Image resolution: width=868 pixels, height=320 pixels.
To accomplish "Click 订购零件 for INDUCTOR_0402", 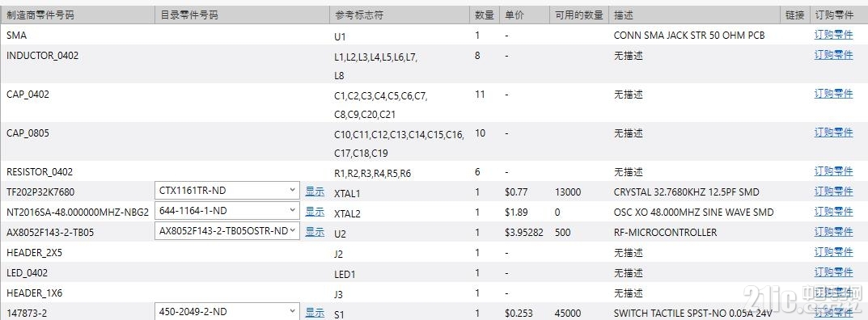I will tap(833, 55).
